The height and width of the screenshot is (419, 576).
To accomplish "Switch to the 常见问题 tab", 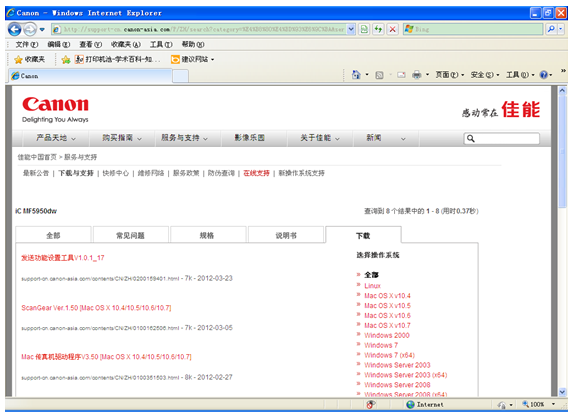I will [x=130, y=235].
